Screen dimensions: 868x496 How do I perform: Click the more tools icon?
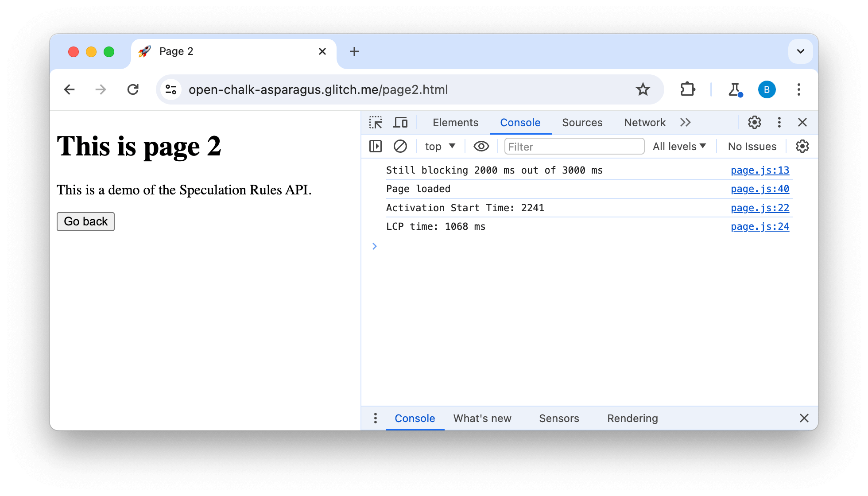[x=686, y=122]
